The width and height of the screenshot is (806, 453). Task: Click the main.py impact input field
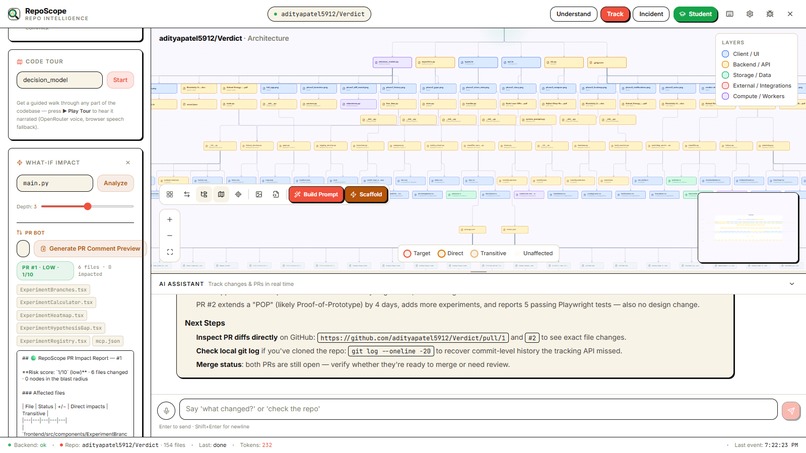coord(54,183)
